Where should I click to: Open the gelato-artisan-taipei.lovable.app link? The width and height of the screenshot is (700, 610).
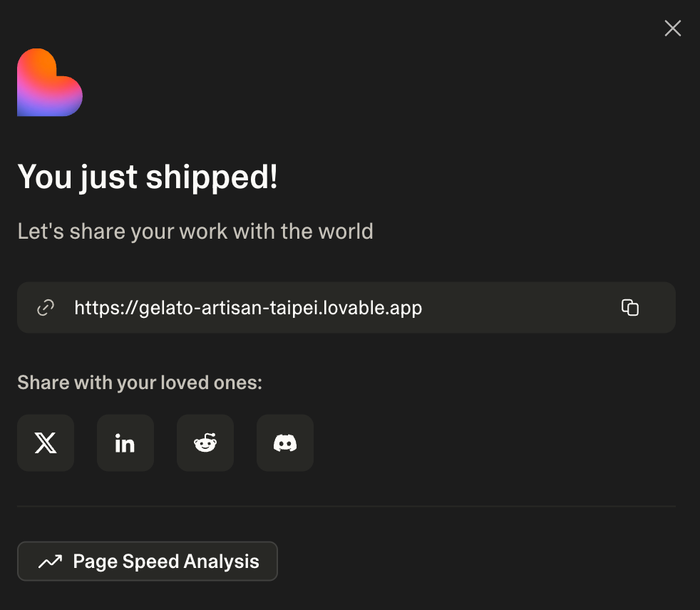[x=248, y=308]
